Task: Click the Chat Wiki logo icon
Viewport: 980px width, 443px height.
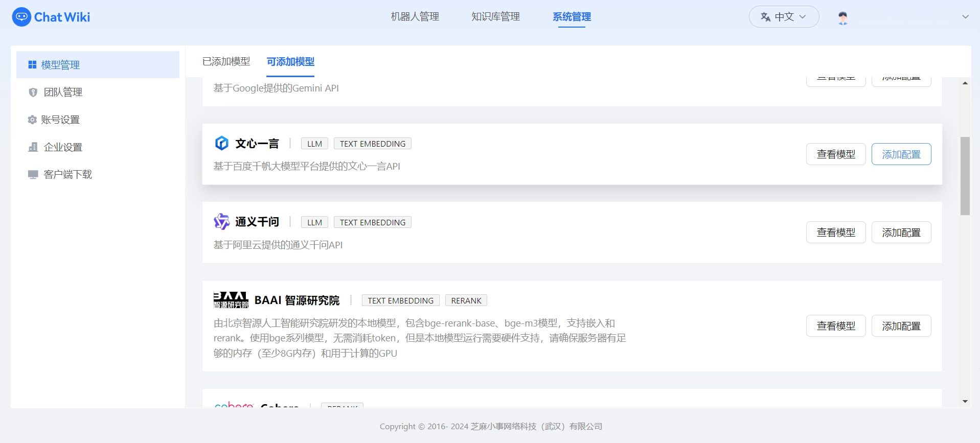Action: pyautogui.click(x=21, y=17)
